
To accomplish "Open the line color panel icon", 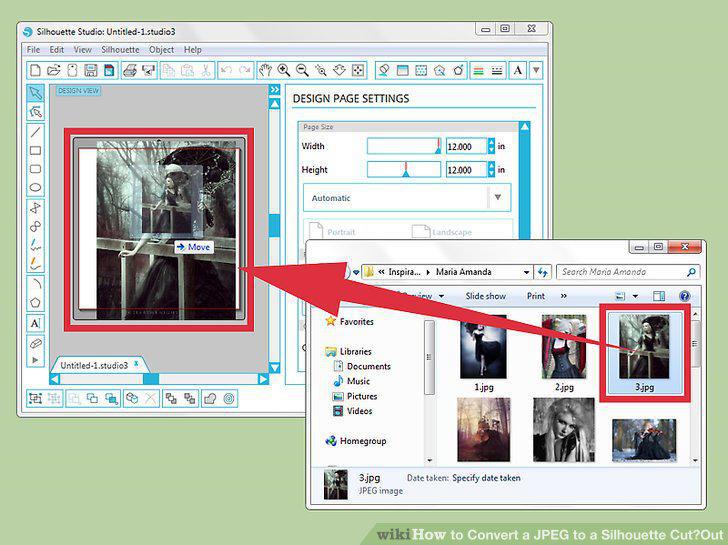I will (x=478, y=70).
